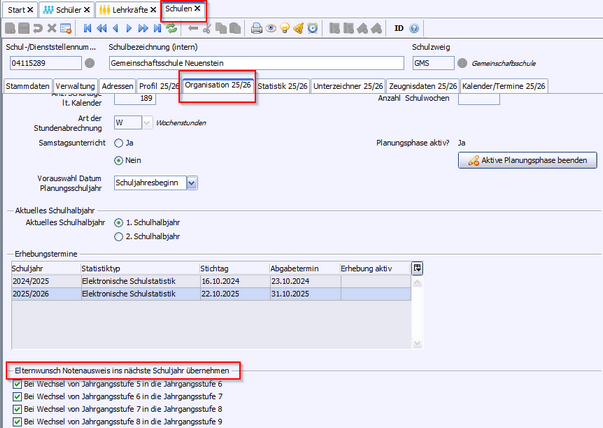Select 'Ja' for Samstagsunterricht
The width and height of the screenshot is (603, 428).
point(119,143)
